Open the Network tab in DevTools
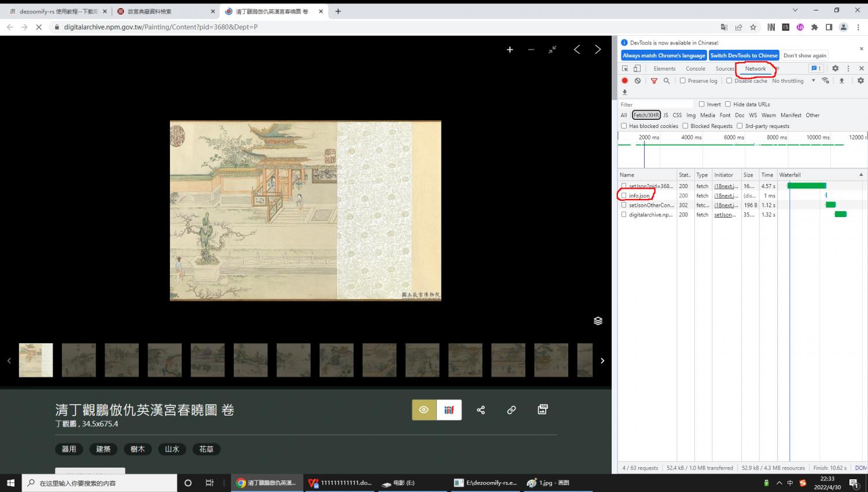Viewport: 868px width, 492px height. tap(755, 68)
